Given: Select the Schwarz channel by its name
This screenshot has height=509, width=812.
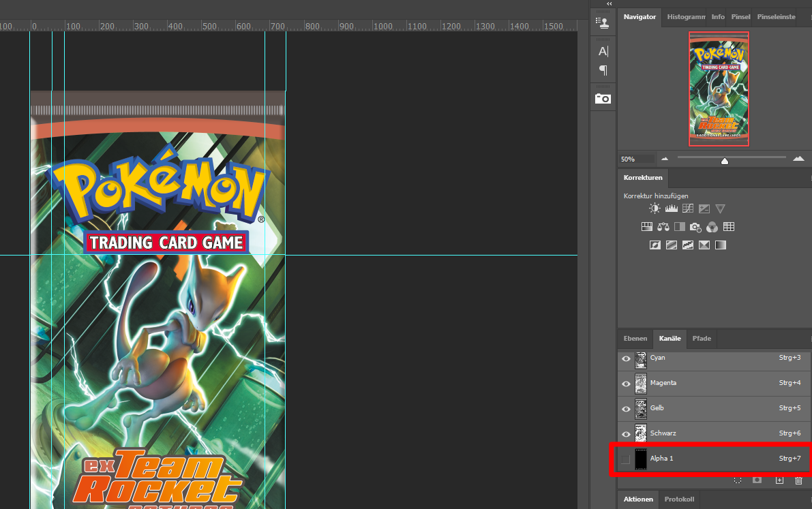Looking at the screenshot, I should pyautogui.click(x=663, y=433).
